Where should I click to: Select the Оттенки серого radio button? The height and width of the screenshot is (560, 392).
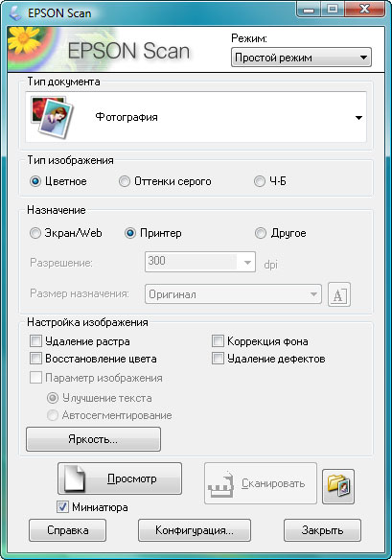125,181
